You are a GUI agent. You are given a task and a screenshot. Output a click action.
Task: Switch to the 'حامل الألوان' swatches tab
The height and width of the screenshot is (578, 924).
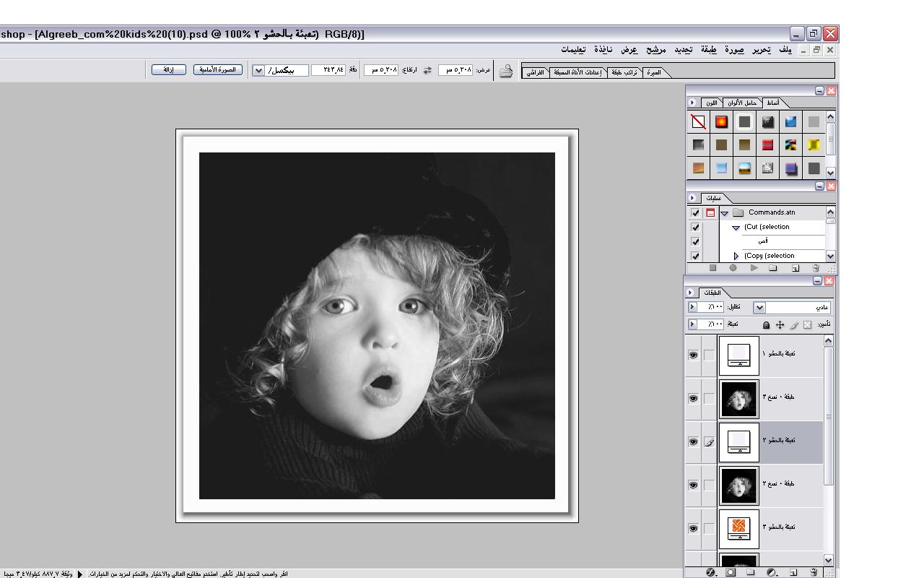(x=742, y=103)
